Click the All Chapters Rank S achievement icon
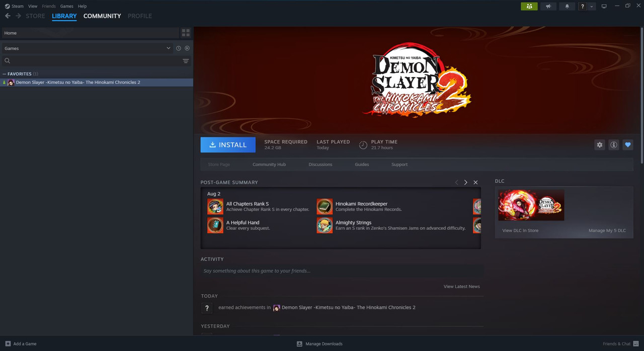This screenshot has height=351, width=644. tap(215, 207)
